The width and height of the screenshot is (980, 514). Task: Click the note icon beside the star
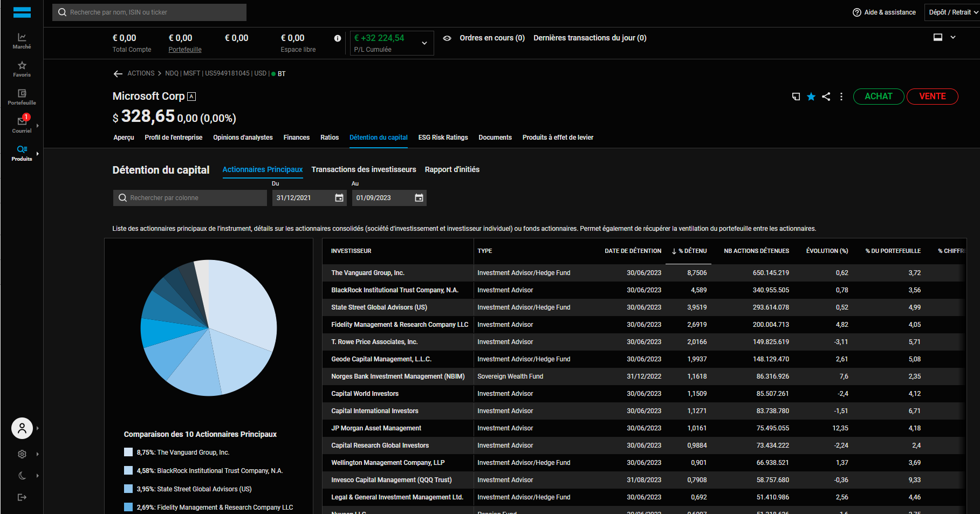point(796,97)
